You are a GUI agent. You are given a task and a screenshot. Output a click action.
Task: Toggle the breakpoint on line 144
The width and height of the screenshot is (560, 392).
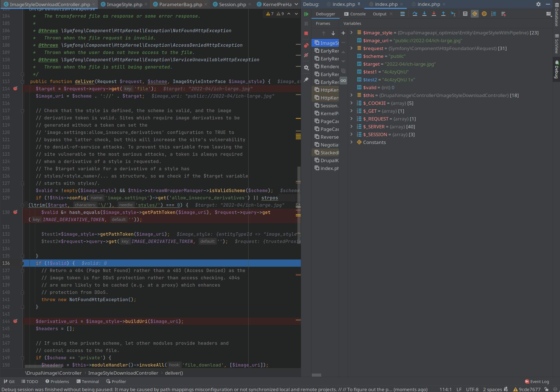pyautogui.click(x=15, y=321)
